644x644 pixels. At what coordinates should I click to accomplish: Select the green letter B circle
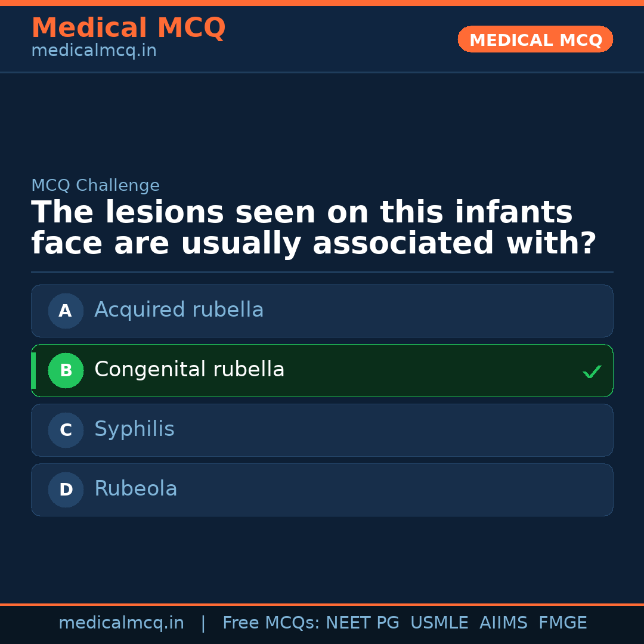(x=66, y=370)
